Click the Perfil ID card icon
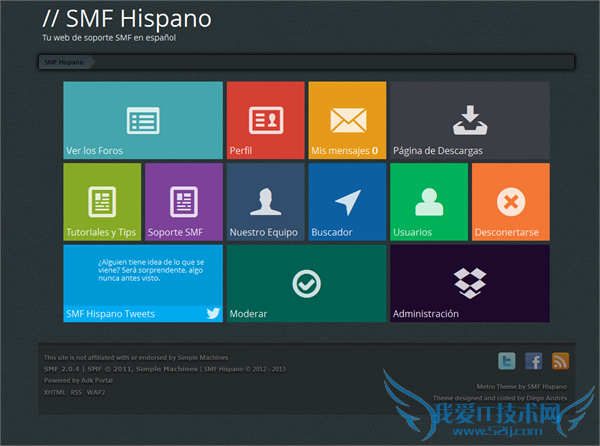This screenshot has width=600, height=446. click(x=266, y=120)
